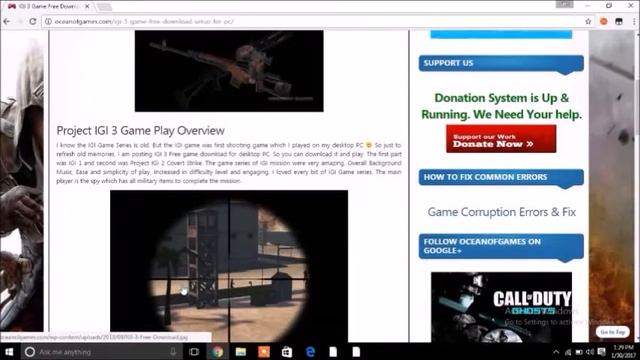Click HOW TO FIX COMMON ERRORS header

(501, 177)
